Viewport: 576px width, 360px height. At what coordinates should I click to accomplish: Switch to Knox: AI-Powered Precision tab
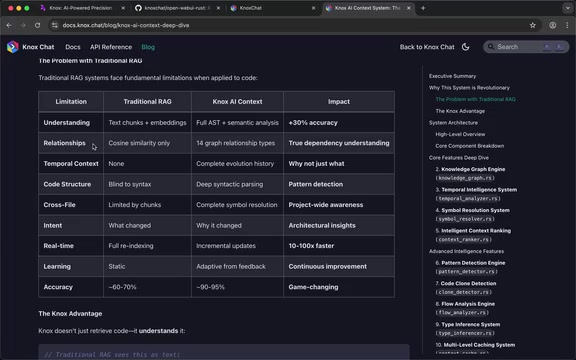pyautogui.click(x=80, y=8)
